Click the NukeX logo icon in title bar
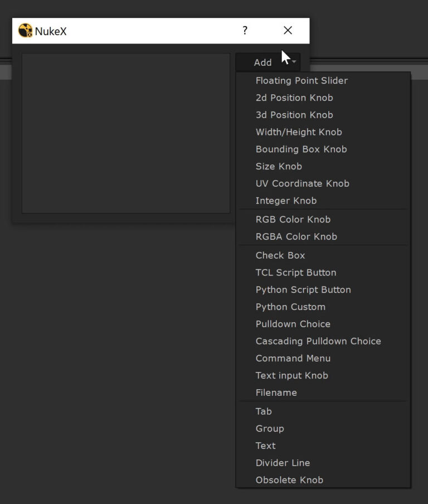The image size is (428, 504). (26, 31)
